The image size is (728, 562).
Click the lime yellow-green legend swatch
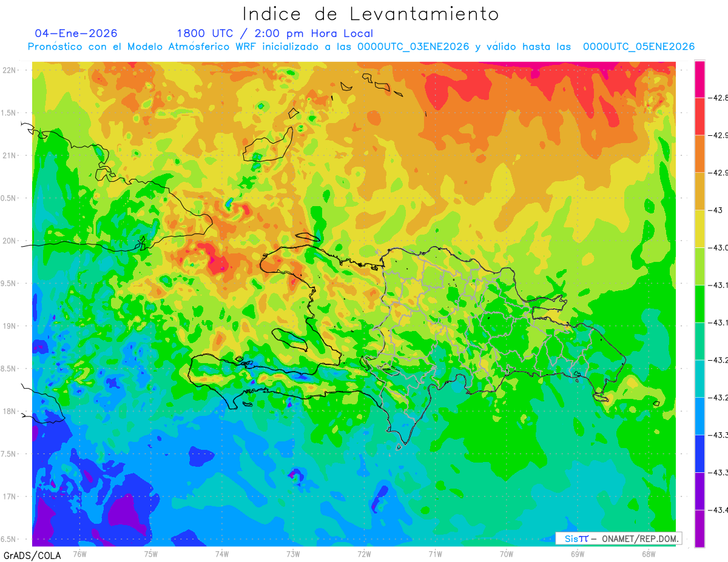pos(699,266)
